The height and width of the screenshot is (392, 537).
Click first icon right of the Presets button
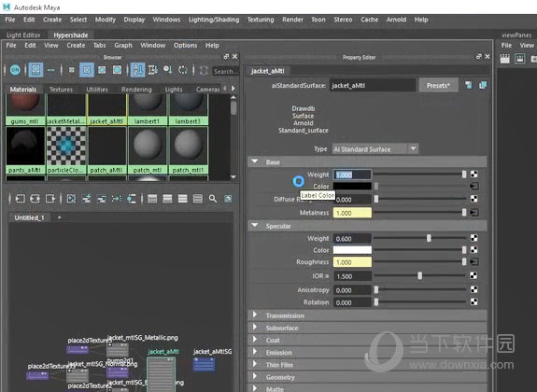click(468, 85)
